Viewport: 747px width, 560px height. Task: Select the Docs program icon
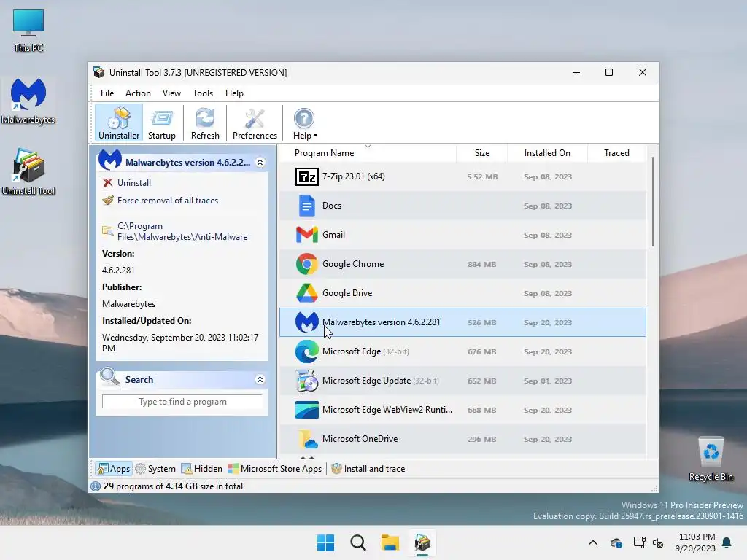tap(307, 206)
